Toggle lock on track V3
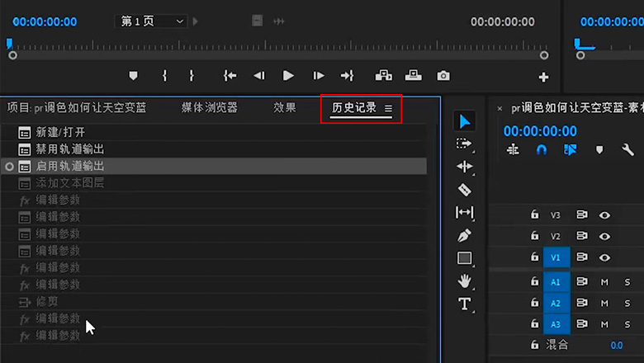Viewport: 644px width, 363px height. (x=534, y=214)
